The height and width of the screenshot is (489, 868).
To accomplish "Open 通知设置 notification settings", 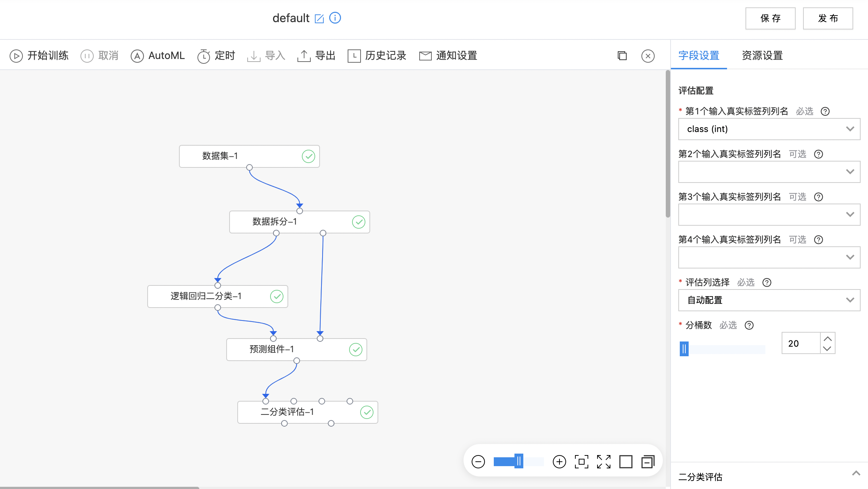I will click(x=448, y=56).
